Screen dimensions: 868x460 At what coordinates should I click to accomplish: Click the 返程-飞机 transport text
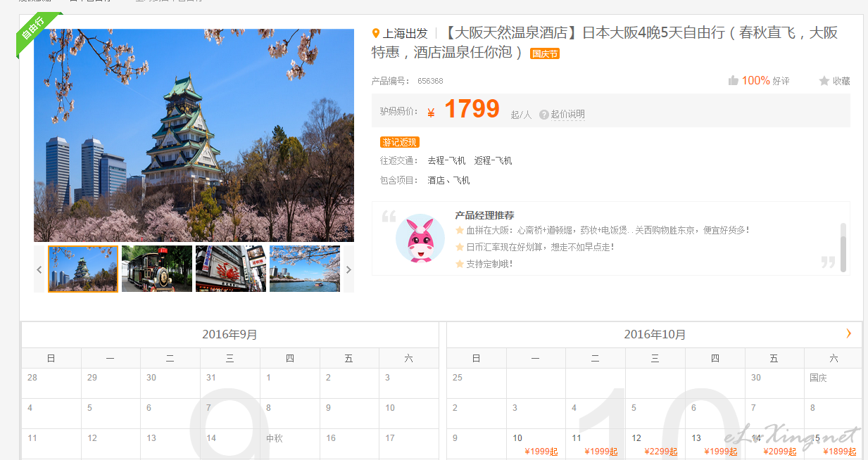point(493,161)
